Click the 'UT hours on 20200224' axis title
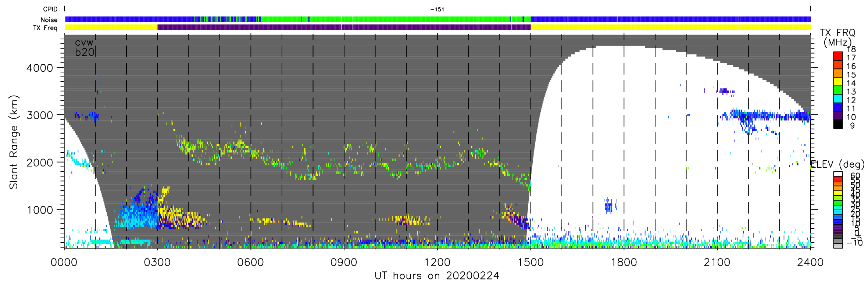The image size is (868, 289). coord(437,275)
